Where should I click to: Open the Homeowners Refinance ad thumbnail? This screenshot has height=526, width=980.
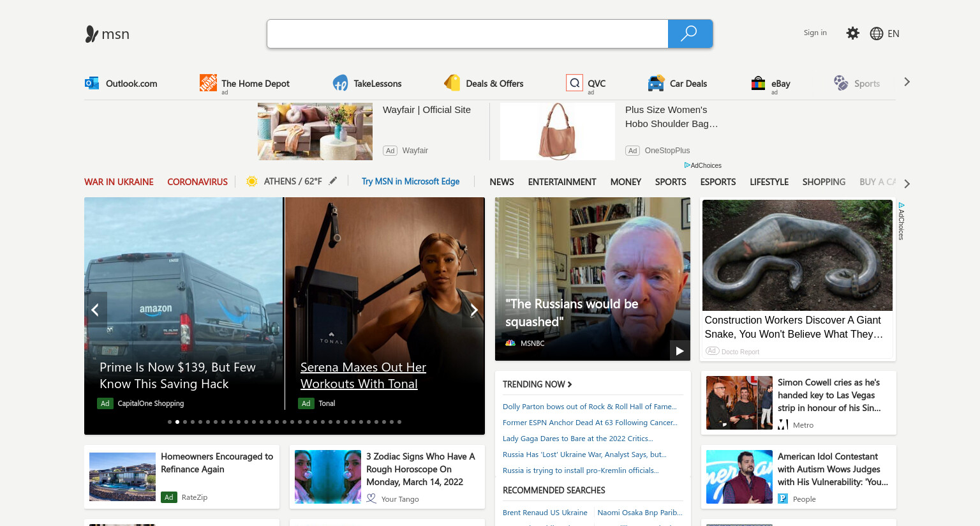pos(122,477)
